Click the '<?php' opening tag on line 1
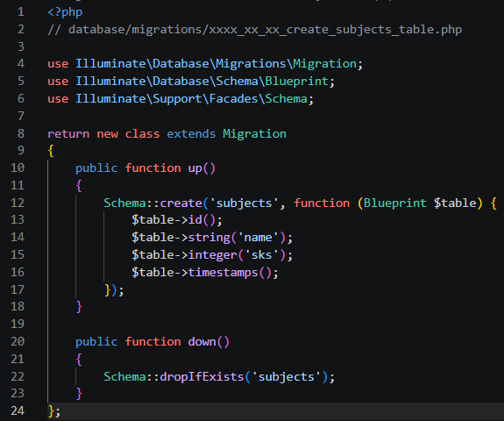This screenshot has height=421, width=504. click(65, 12)
